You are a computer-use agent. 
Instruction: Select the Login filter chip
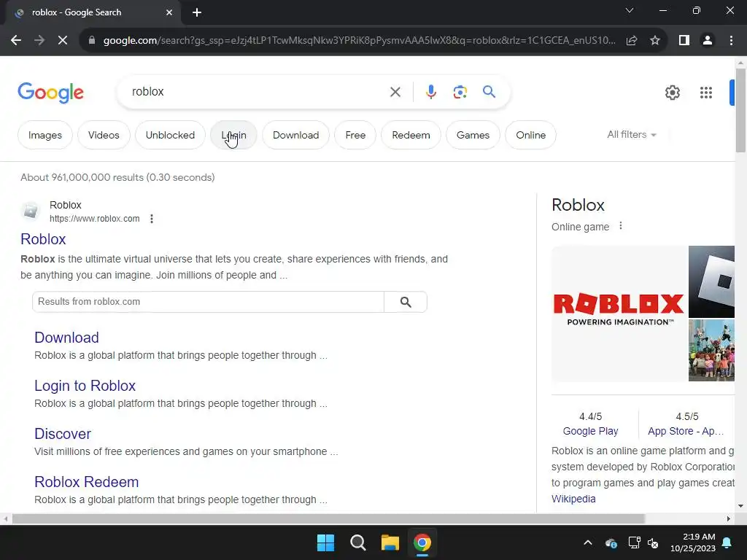[234, 135]
